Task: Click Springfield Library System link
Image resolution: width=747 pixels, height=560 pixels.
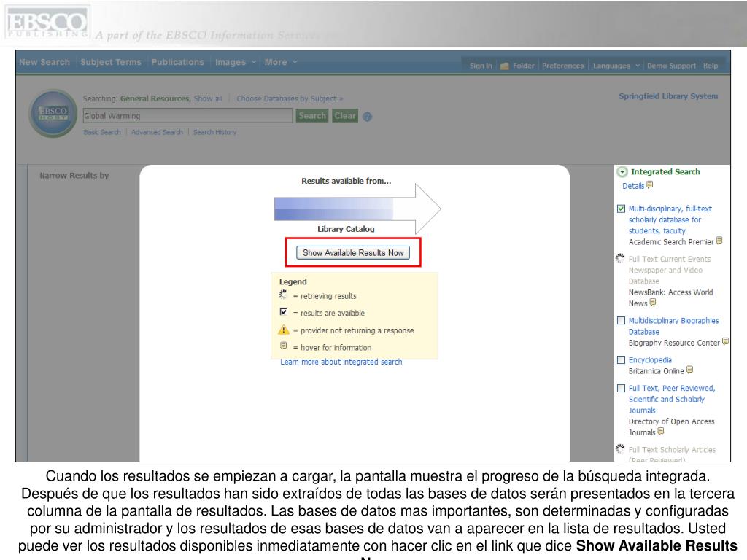Action: coord(668,96)
